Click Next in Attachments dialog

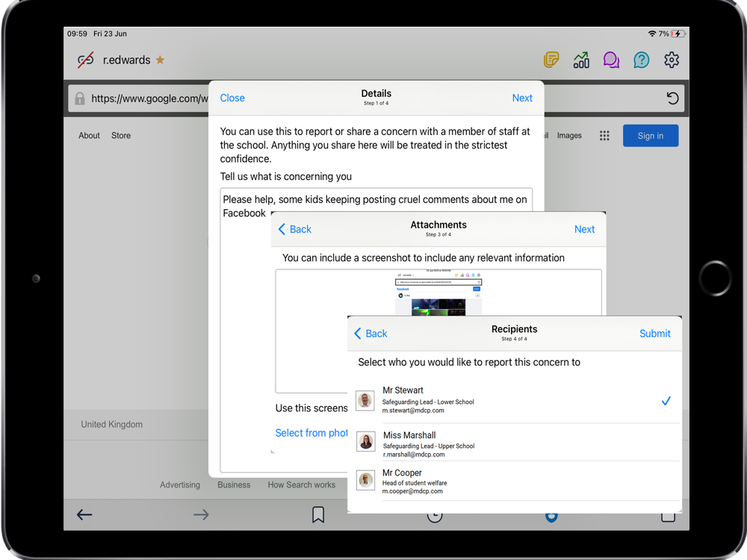tap(585, 229)
